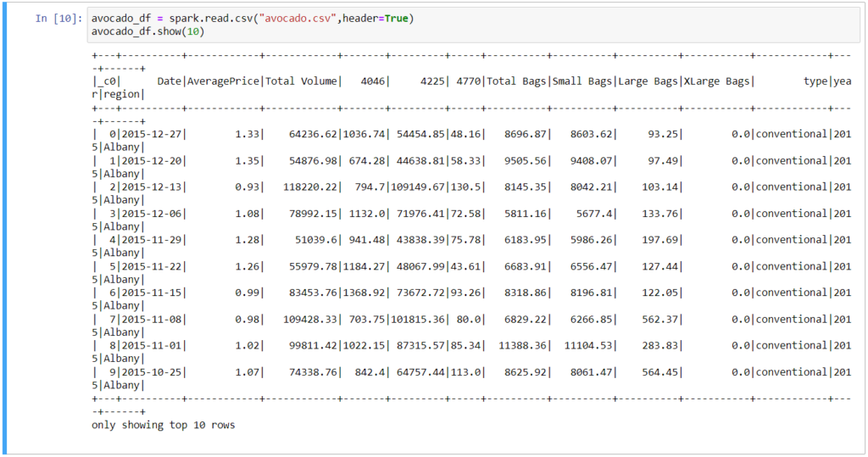868x457 pixels.
Task: Click the 2015-10-25 date in last row
Action: 153,371
